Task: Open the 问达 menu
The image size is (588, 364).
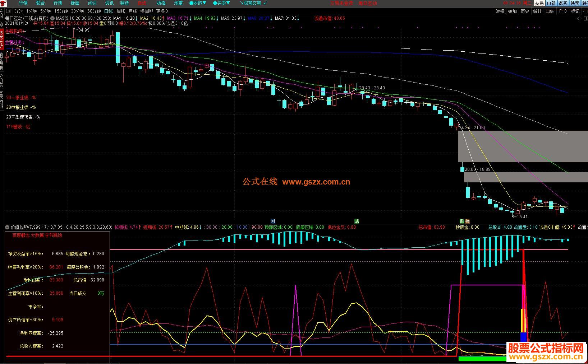Action: (92, 3)
